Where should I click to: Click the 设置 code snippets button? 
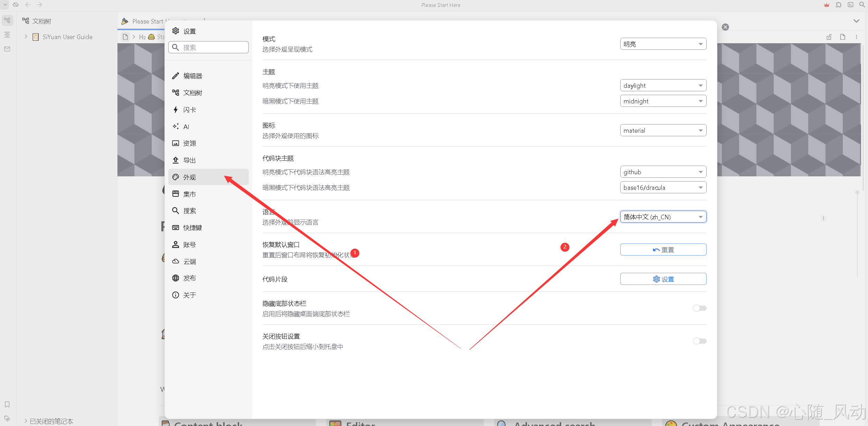tap(663, 279)
